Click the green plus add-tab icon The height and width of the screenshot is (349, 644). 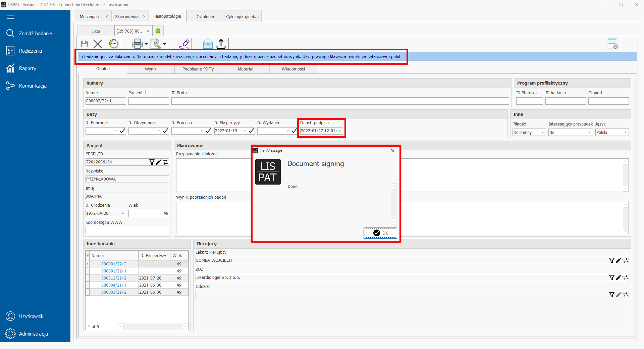(158, 31)
